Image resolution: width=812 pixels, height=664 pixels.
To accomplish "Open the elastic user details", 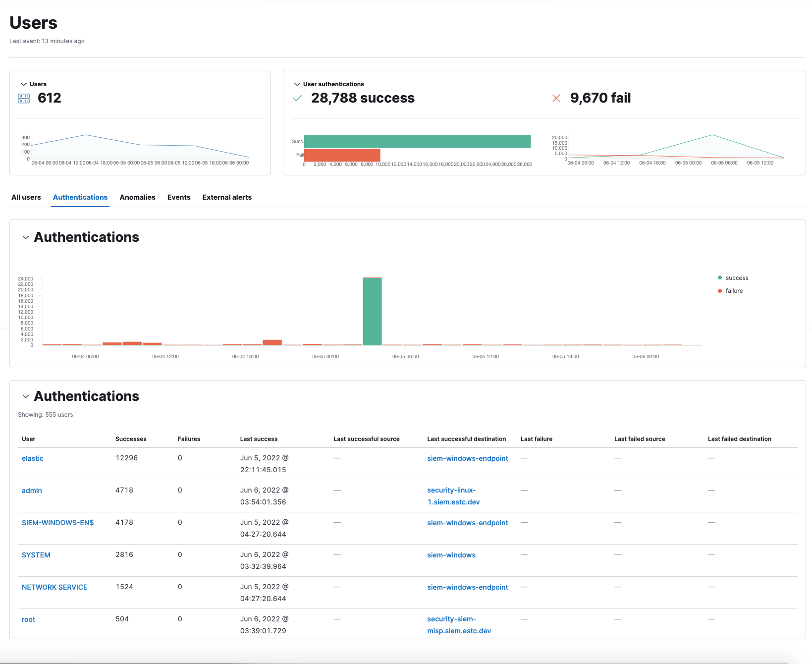I will pos(33,458).
